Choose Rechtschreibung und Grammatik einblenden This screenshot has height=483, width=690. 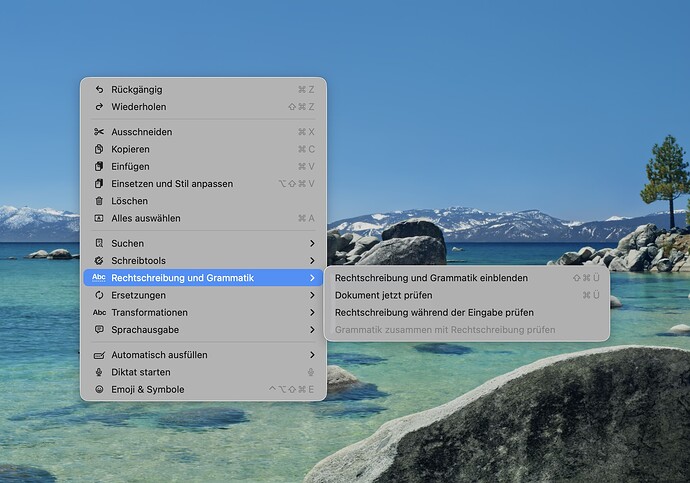[466, 278]
